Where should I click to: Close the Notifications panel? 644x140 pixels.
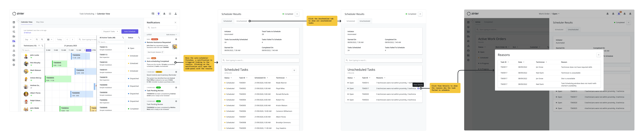[x=175, y=22]
